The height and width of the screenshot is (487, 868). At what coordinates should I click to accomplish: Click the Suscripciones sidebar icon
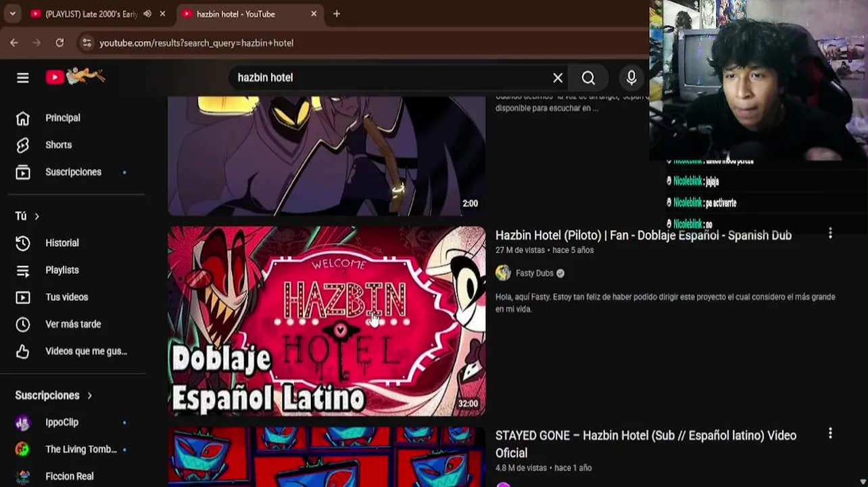[x=23, y=172]
